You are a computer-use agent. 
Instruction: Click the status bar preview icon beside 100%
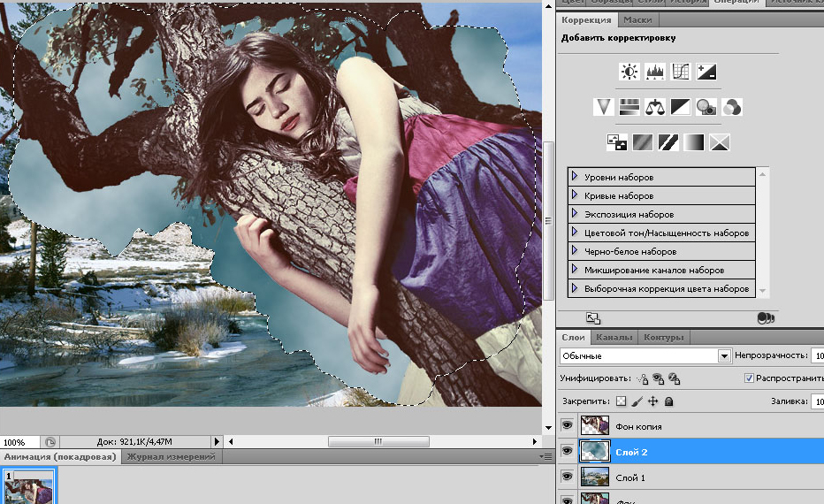50,442
